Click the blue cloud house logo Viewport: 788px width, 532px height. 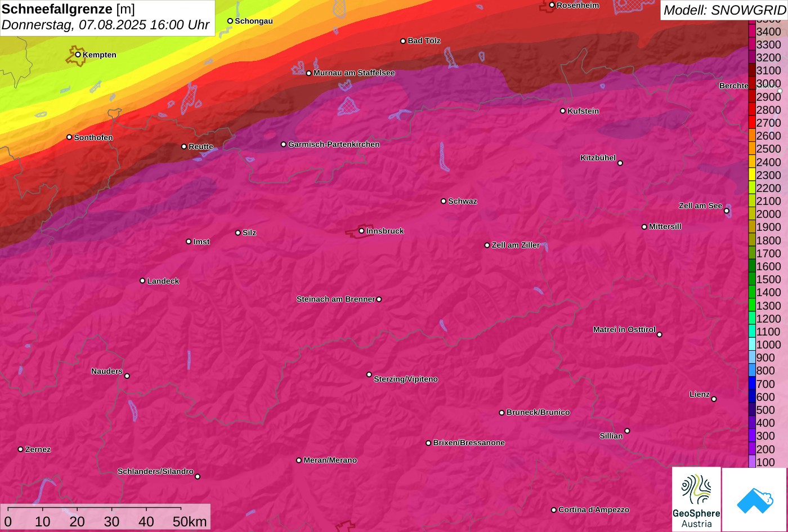[x=754, y=499]
